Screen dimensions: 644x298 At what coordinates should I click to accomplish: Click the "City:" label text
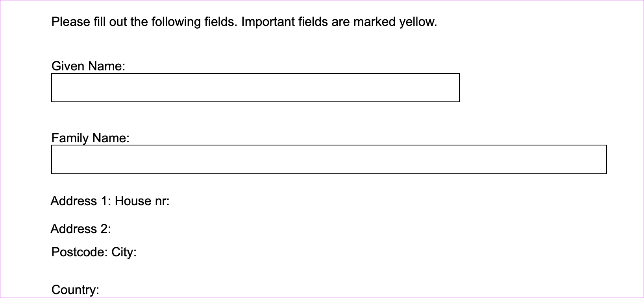124,252
